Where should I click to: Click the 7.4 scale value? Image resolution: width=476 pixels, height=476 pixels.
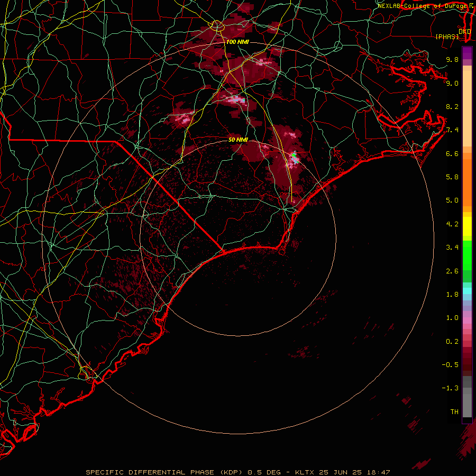point(452,130)
